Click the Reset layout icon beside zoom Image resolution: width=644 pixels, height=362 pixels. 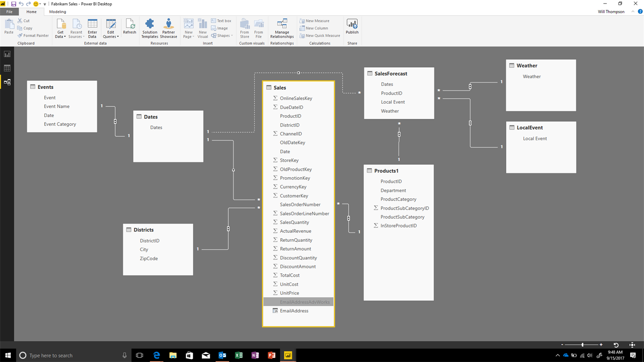(x=616, y=345)
